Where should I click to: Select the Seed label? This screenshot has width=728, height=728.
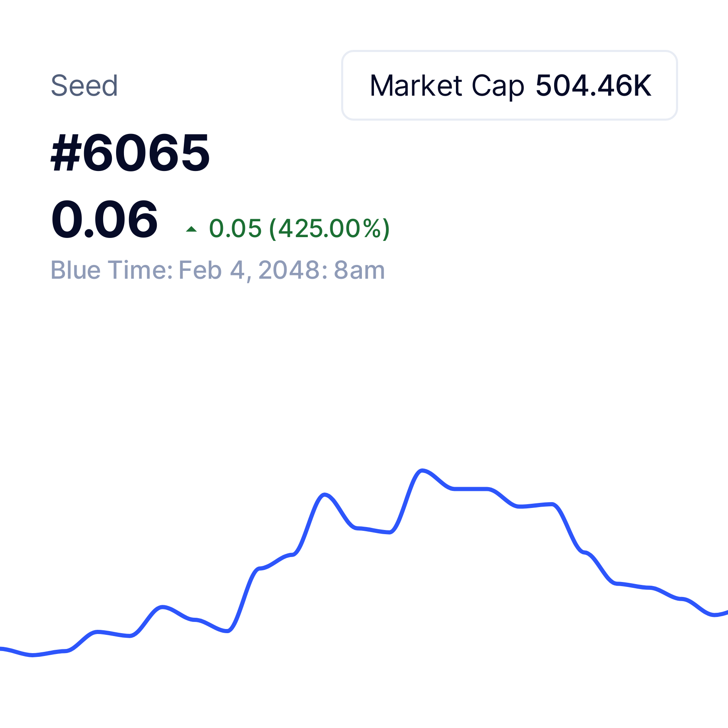84,86
